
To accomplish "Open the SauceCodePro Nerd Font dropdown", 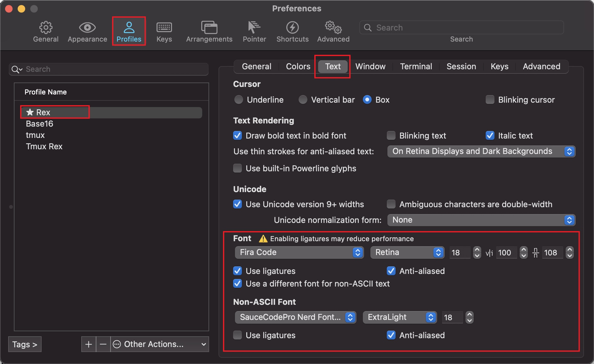I will (295, 317).
